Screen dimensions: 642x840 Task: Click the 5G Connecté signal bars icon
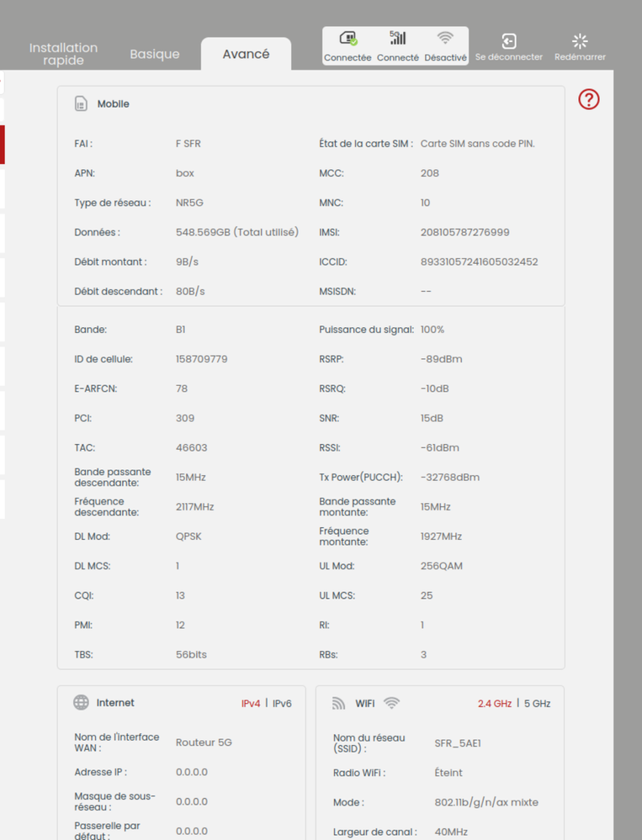pos(397,39)
